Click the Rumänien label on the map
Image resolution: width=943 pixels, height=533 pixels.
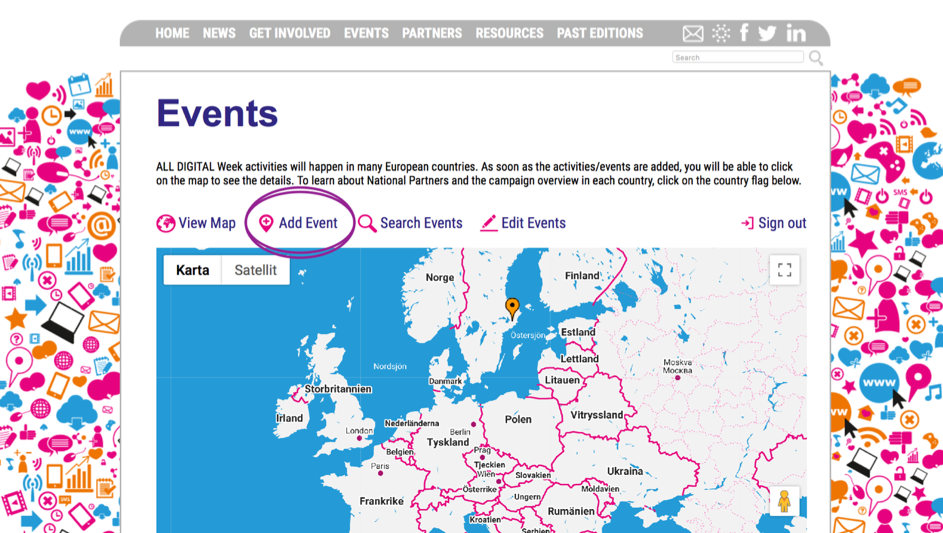(571, 511)
